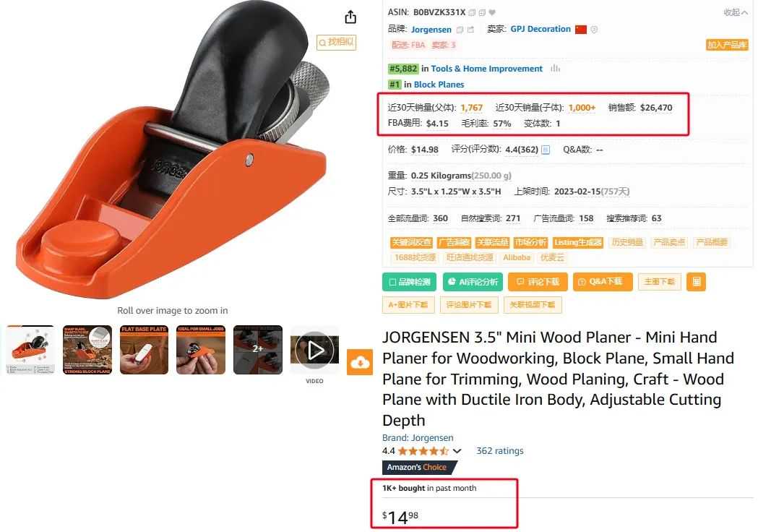Click the seller shield icon after flag

tap(595, 30)
